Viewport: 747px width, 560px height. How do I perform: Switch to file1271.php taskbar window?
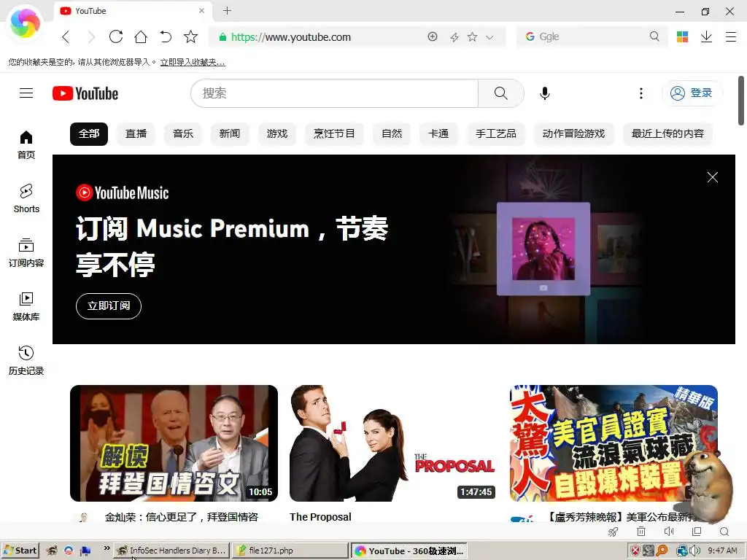(290, 551)
